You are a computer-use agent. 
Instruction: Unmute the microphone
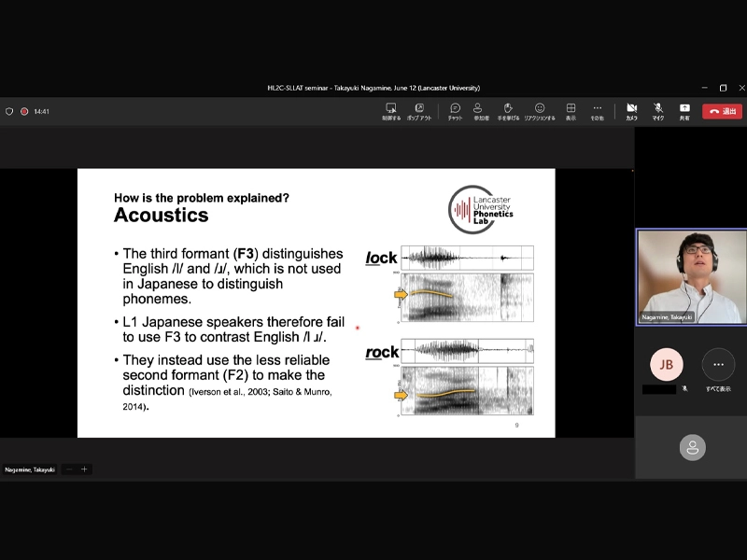tap(658, 110)
